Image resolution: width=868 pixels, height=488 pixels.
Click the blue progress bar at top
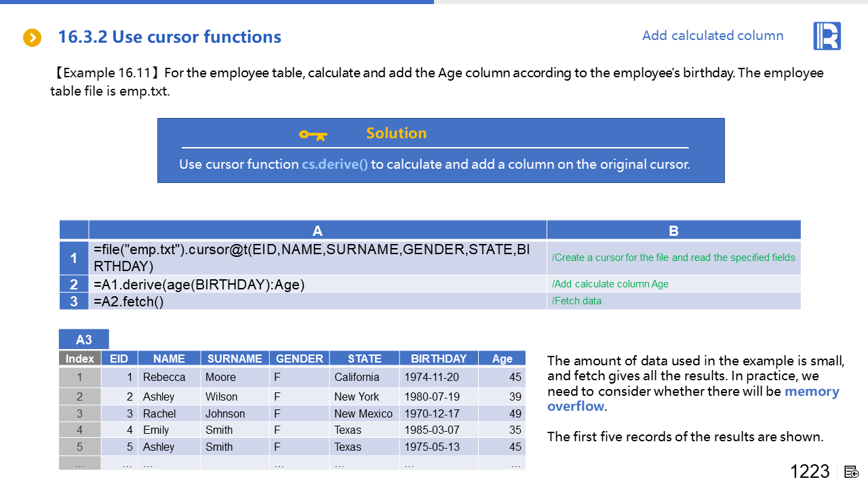(x=217, y=2)
